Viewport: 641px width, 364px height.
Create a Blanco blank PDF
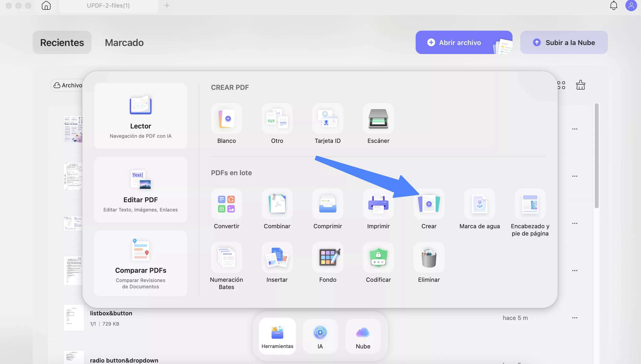tap(226, 119)
